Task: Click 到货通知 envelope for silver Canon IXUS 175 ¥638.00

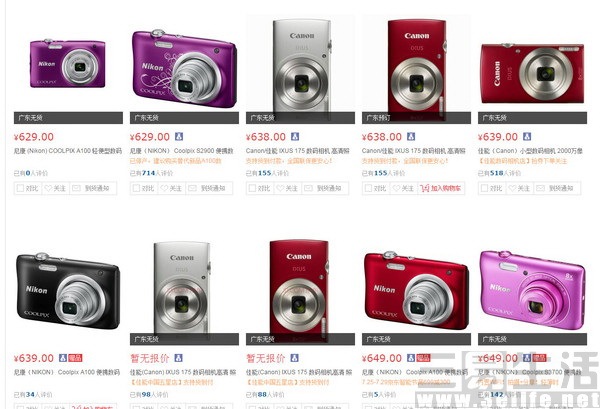Action: tap(325, 188)
